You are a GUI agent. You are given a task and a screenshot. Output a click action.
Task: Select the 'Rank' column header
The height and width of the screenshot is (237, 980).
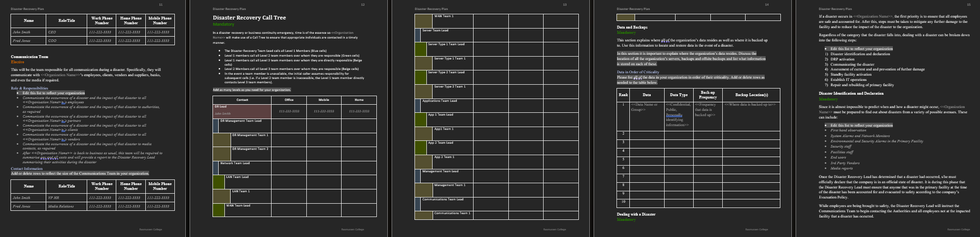tap(623, 95)
